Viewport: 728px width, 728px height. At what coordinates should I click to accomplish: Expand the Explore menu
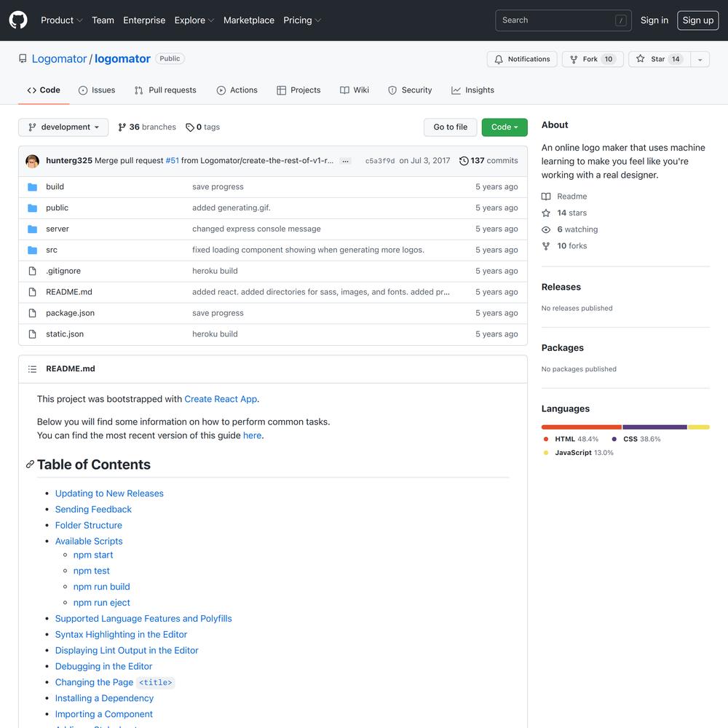click(x=194, y=20)
